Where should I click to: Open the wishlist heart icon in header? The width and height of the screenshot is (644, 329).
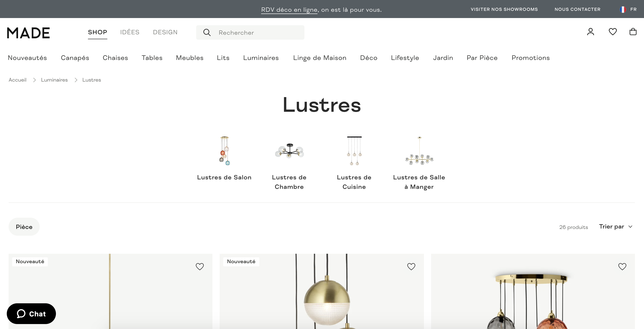(x=612, y=32)
